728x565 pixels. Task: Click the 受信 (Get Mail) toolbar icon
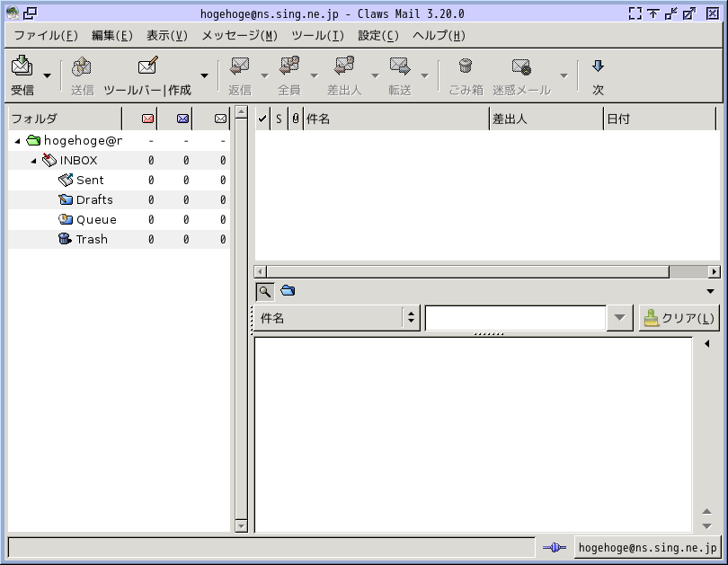tap(22, 66)
